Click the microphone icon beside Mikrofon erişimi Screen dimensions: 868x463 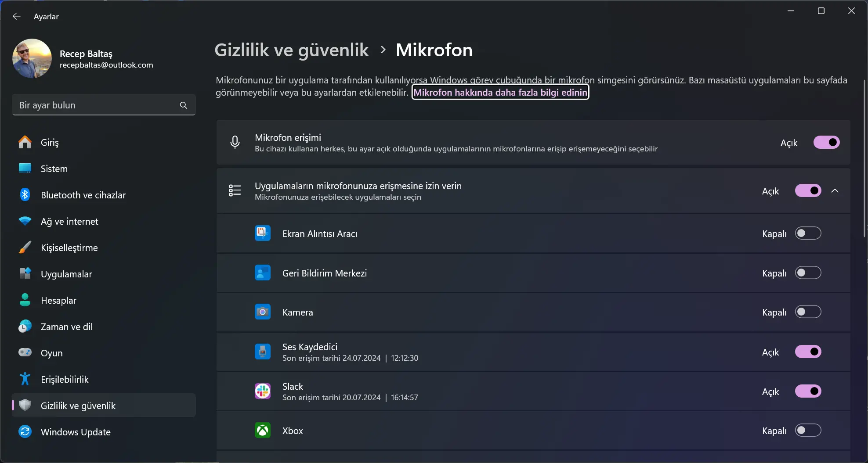click(235, 142)
